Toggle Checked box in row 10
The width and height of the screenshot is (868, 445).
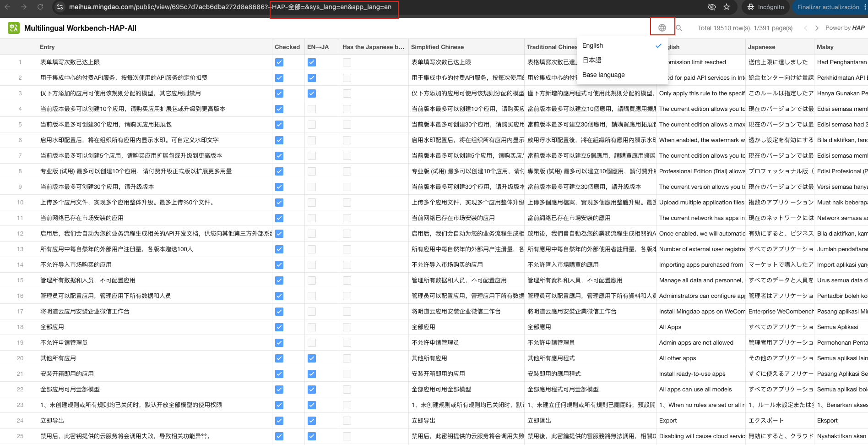click(279, 203)
